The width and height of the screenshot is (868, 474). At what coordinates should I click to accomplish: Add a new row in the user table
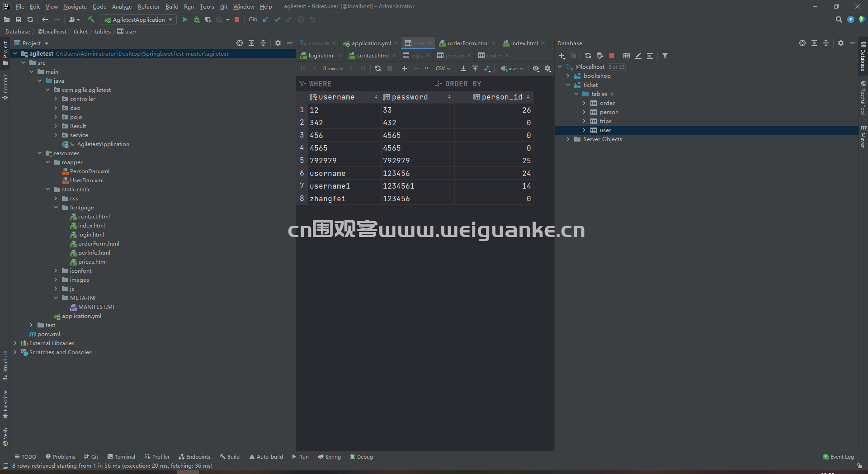pyautogui.click(x=405, y=68)
